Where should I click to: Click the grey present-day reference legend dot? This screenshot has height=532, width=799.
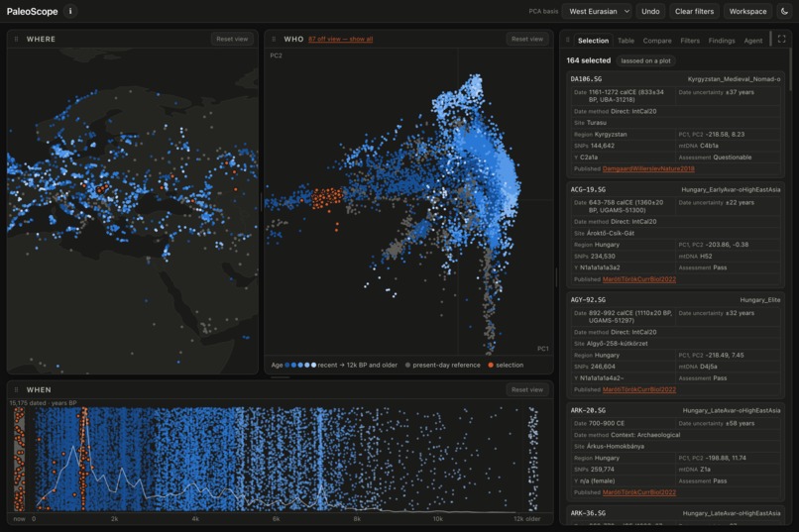(407, 365)
